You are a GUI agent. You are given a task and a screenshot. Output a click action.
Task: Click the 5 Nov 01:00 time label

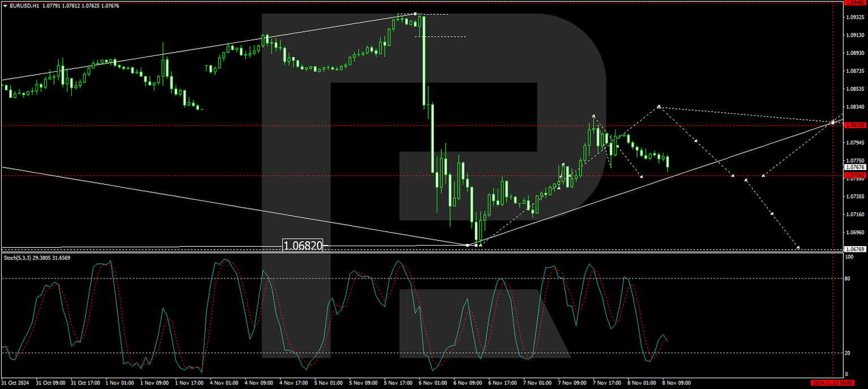(x=329, y=383)
